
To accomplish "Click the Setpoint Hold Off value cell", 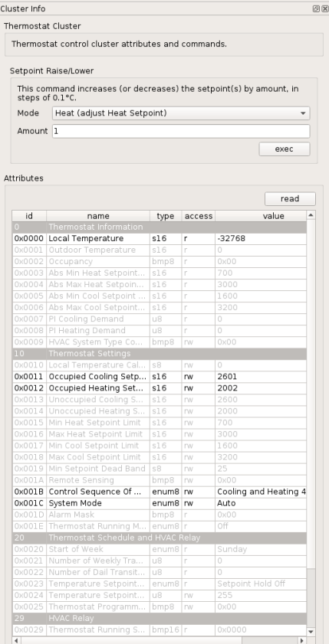I will click(x=261, y=584).
